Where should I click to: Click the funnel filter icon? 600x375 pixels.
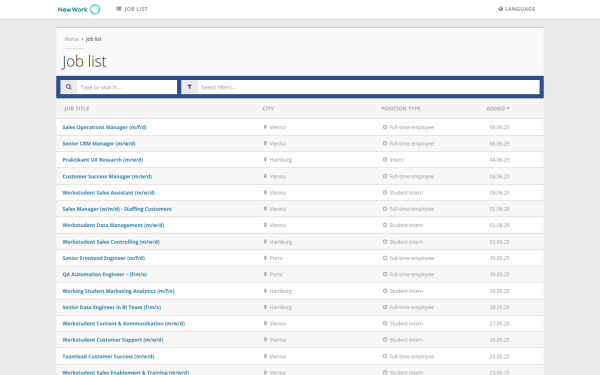(189, 87)
